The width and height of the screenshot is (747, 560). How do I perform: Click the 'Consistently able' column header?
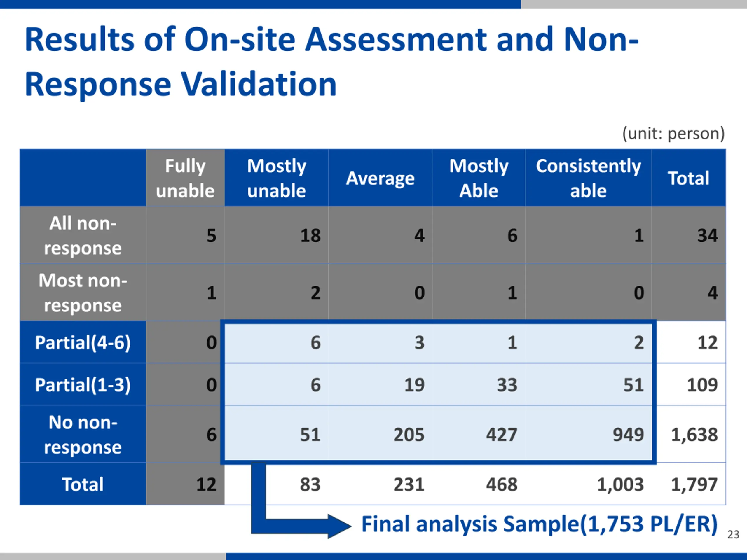(x=588, y=178)
